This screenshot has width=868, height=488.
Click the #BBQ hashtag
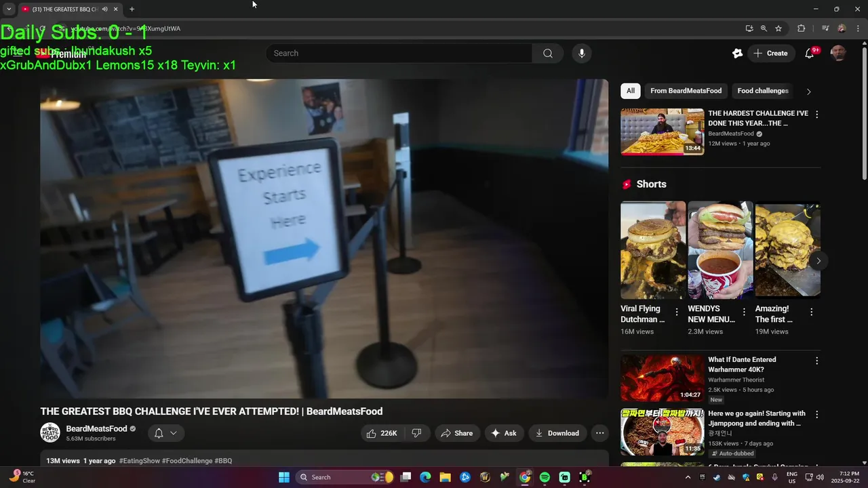click(224, 461)
